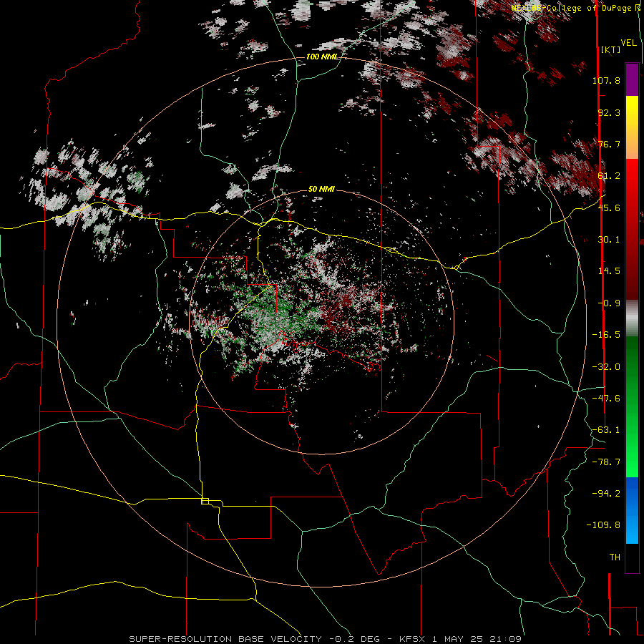This screenshot has width=644, height=644.
Task: Click the 14.5 velocity scale value
Action: point(609,271)
